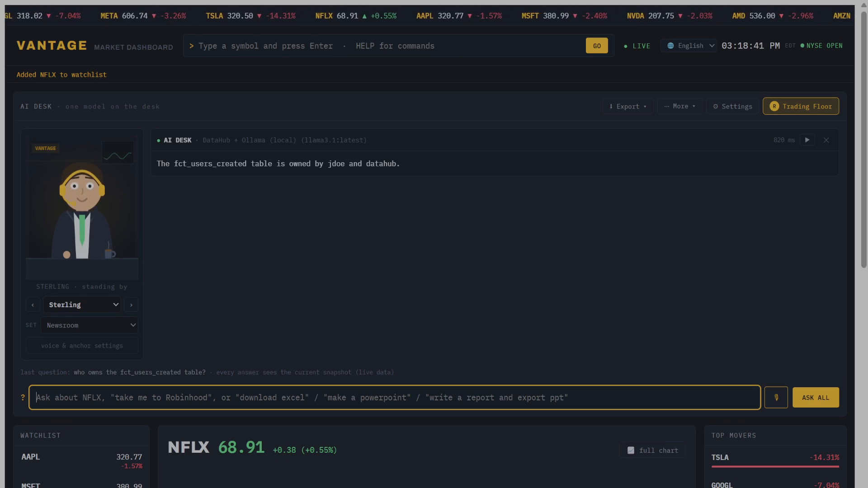Open the More dropdown menu
Viewport: 868px width, 488px height.
[679, 107]
